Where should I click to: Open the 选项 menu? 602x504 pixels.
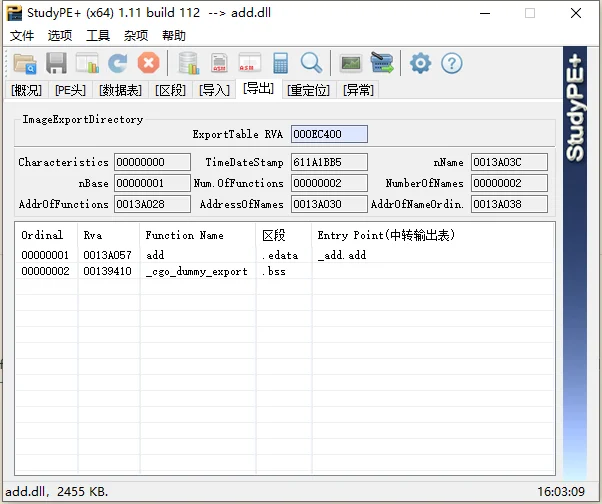coord(60,36)
